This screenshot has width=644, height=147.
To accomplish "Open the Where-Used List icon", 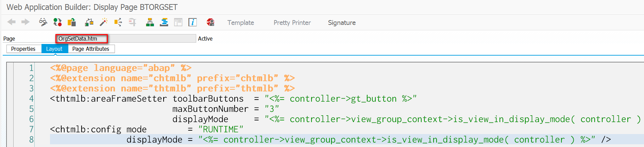I will tap(118, 22).
